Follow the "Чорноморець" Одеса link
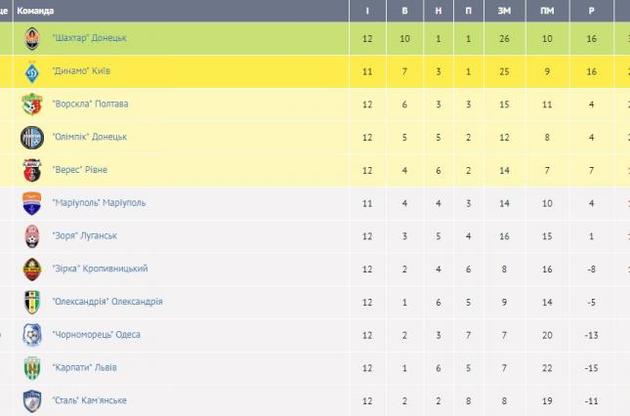 point(98,335)
